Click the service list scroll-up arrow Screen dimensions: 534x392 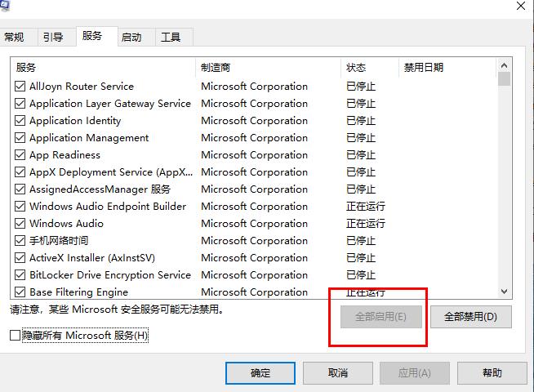pyautogui.click(x=504, y=66)
